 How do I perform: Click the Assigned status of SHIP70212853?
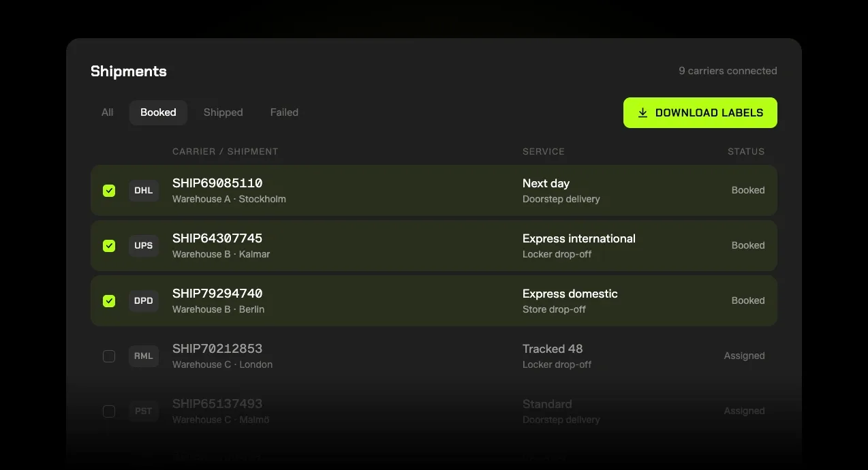pyautogui.click(x=745, y=356)
